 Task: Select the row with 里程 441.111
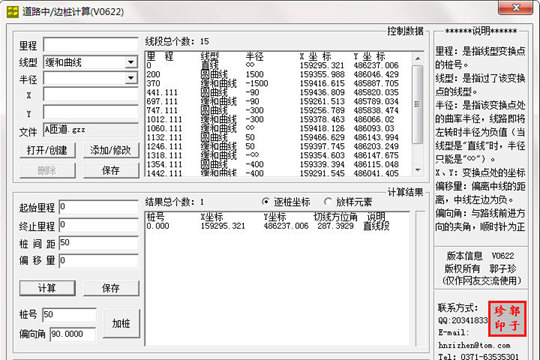277,92
